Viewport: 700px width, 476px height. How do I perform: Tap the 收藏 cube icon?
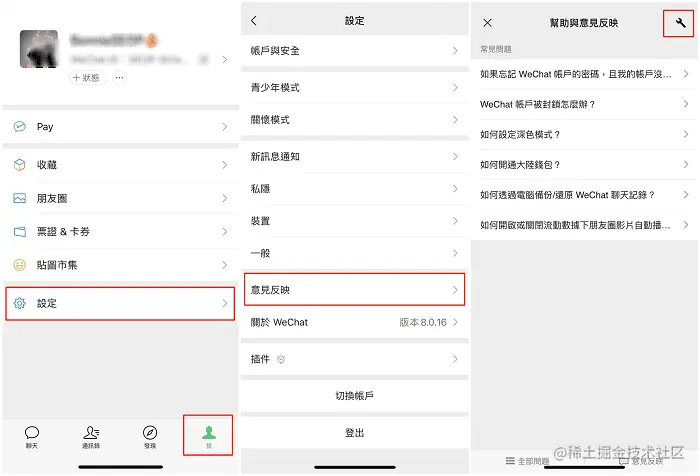19,165
